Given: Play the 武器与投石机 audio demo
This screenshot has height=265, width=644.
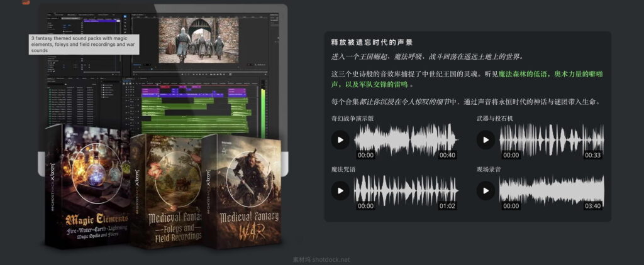Looking at the screenshot, I should point(486,140).
